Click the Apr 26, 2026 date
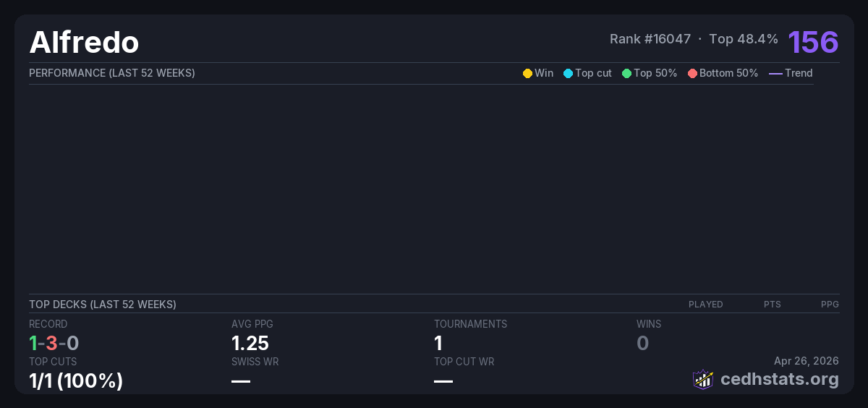This screenshot has height=408, width=868. point(806,361)
